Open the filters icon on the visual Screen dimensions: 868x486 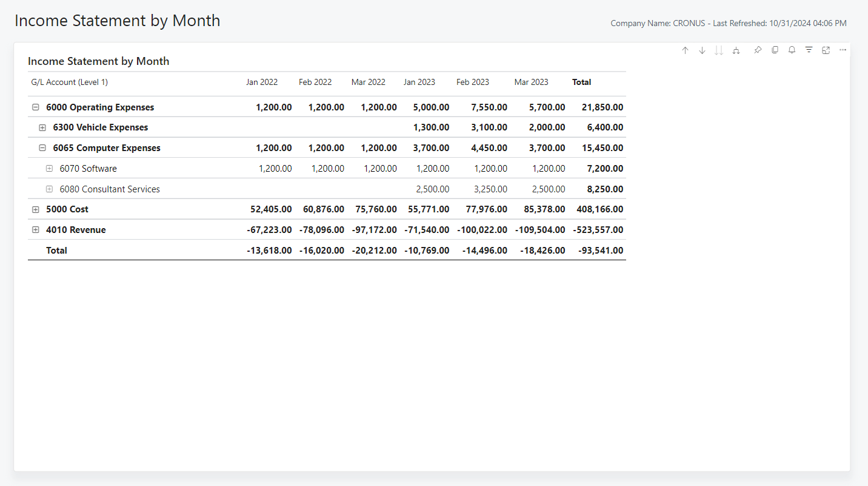[809, 50]
